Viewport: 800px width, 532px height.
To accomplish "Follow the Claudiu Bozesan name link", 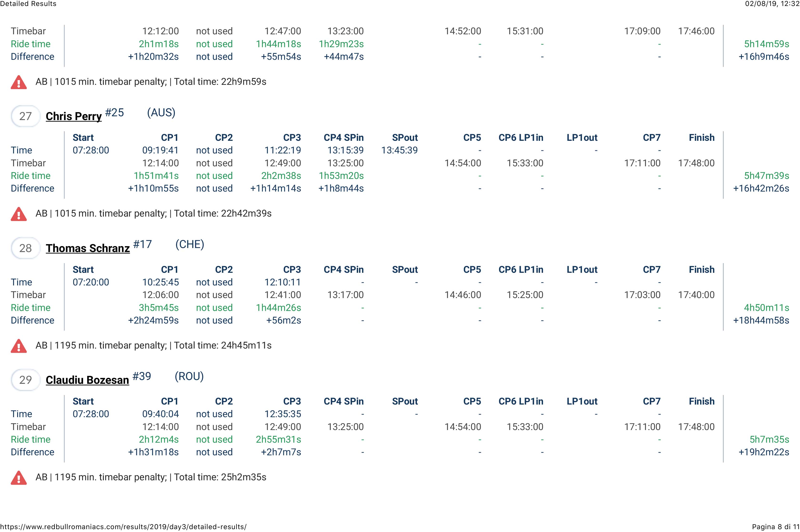I will click(87, 380).
